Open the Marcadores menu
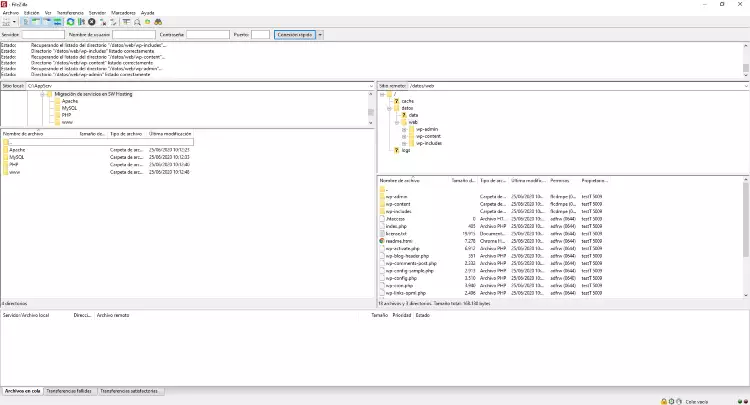750x405 pixels. pos(125,12)
